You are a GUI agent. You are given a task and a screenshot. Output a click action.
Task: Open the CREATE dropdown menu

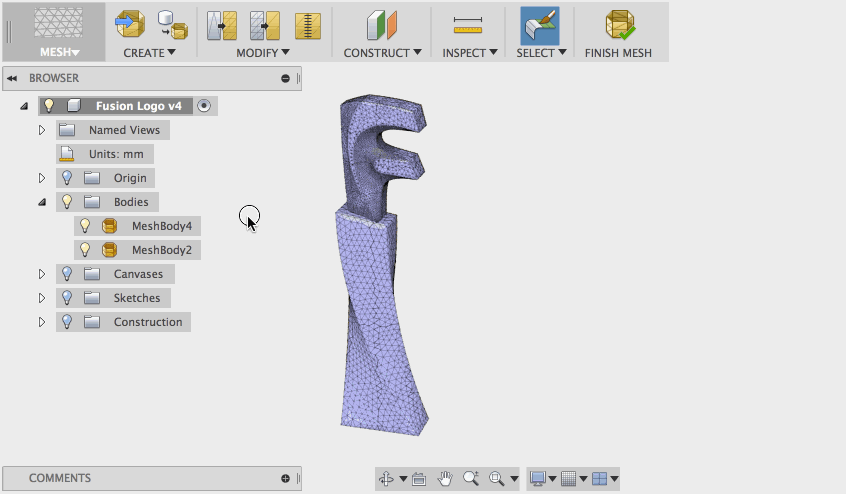[x=149, y=53]
